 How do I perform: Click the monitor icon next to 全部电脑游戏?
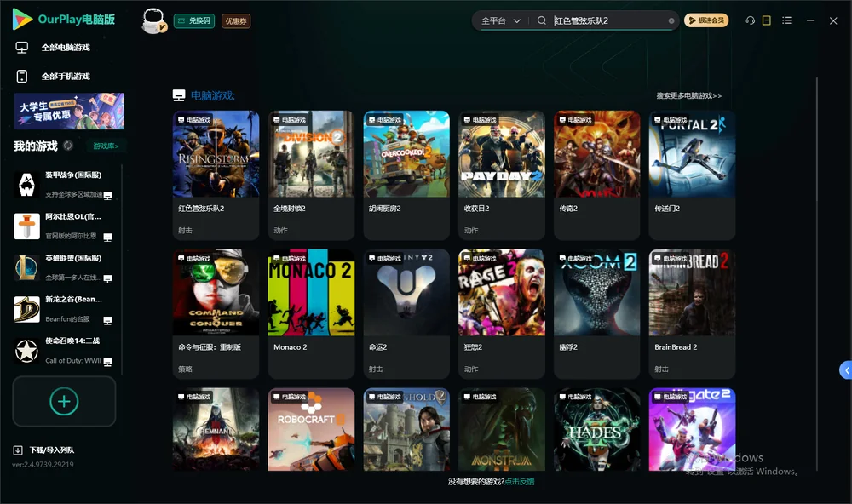[22, 48]
